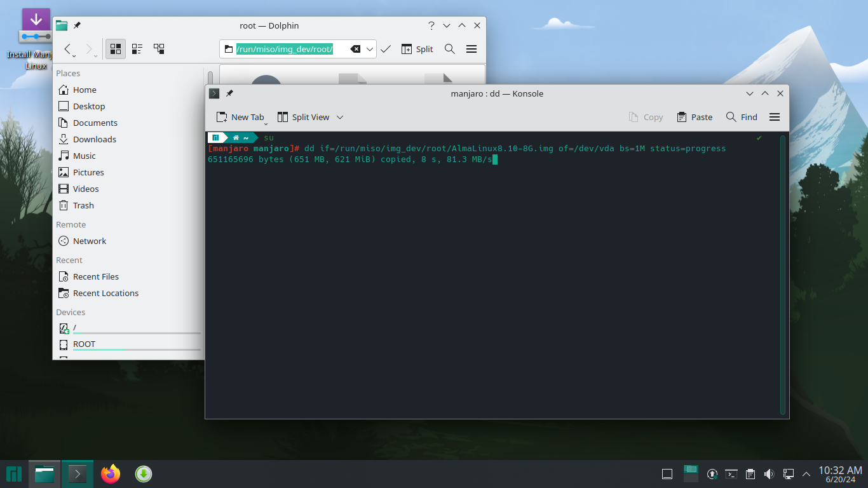Click the Konsole terminal window icon
The image size is (868, 488).
[214, 93]
